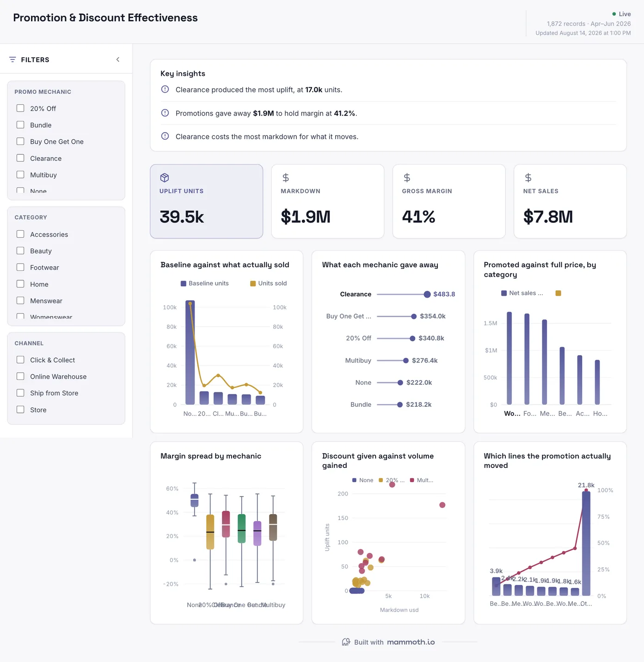Image resolution: width=644 pixels, height=662 pixels.
Task: Click the Womenswear net sales bar
Action: [509, 358]
